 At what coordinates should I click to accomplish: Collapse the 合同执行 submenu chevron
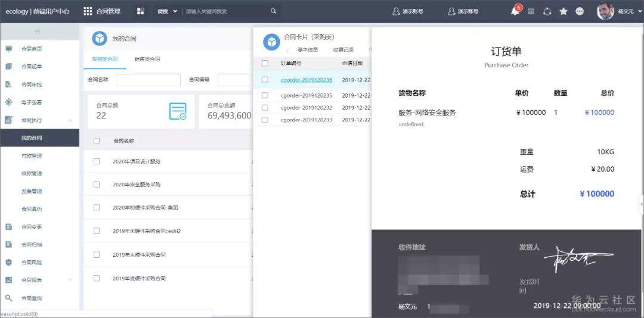click(69, 120)
